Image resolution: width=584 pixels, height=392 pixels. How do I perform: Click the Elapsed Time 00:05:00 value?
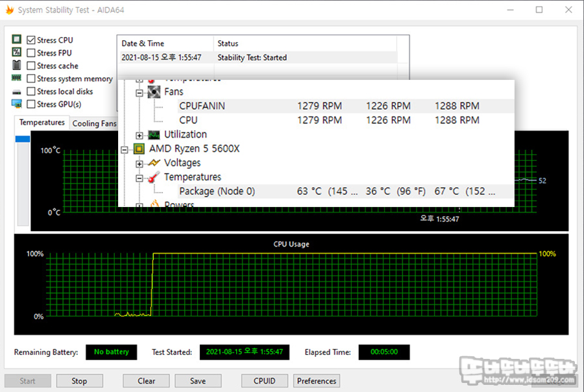384,352
